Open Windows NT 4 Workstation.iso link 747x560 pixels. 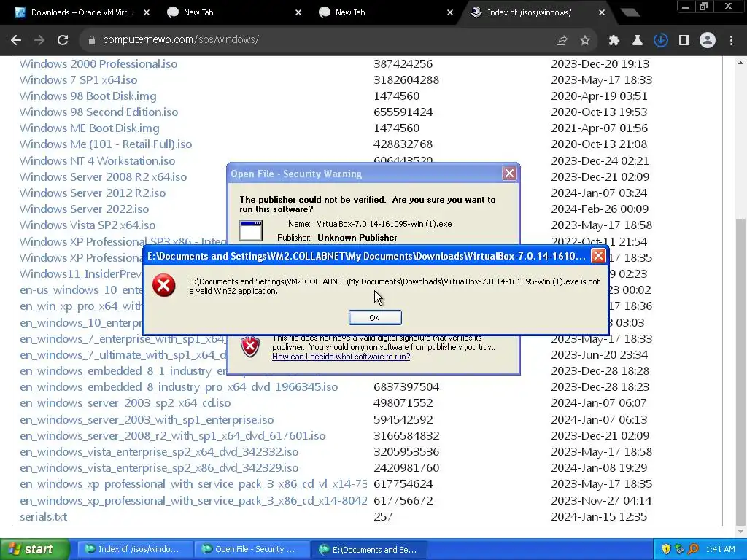coord(97,161)
